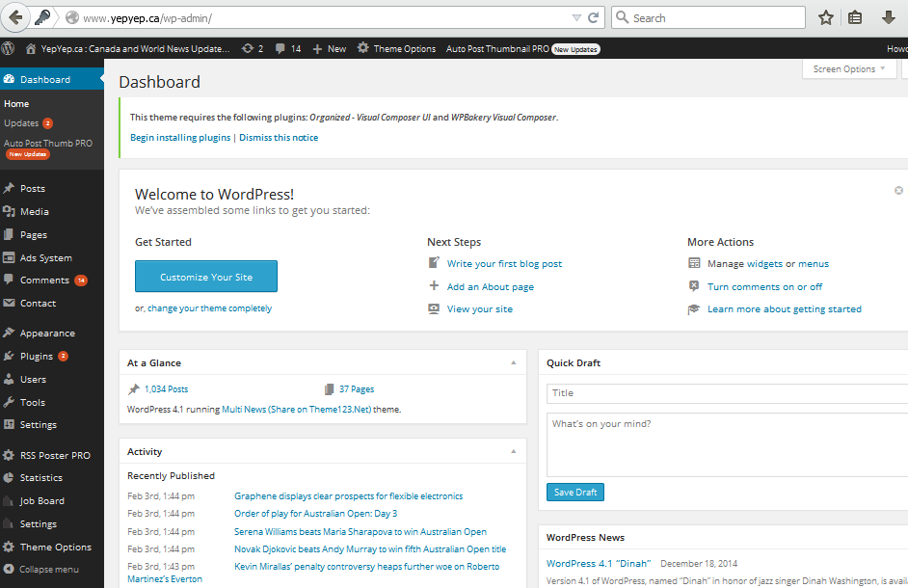Viewport: 908px width, 588px height.
Task: Open the Graphene displays clear prospects post
Action: click(349, 496)
